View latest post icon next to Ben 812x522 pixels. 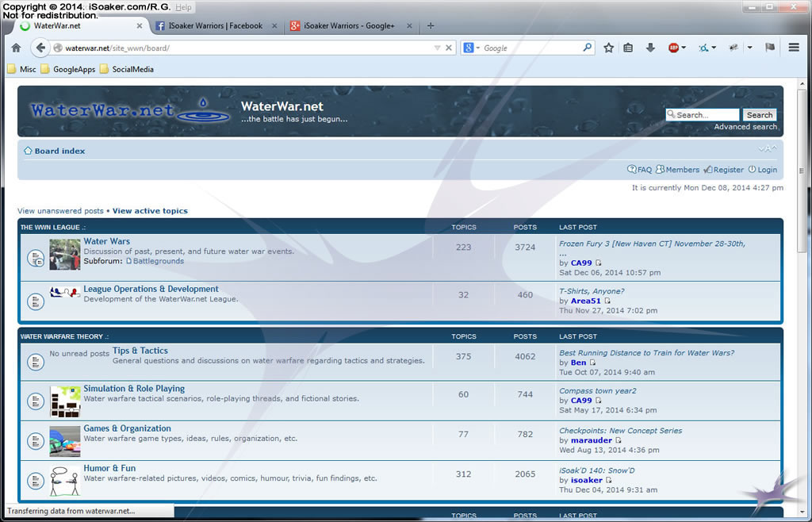click(592, 363)
